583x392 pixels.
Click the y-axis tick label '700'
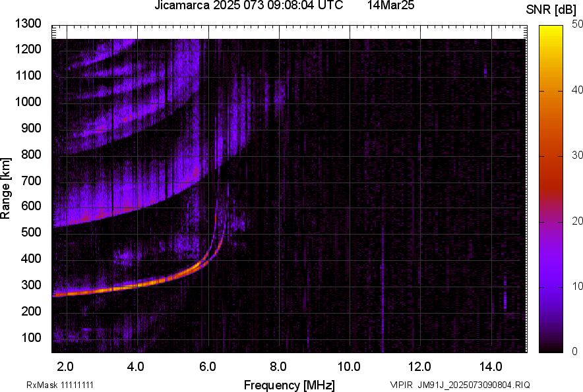(x=31, y=181)
